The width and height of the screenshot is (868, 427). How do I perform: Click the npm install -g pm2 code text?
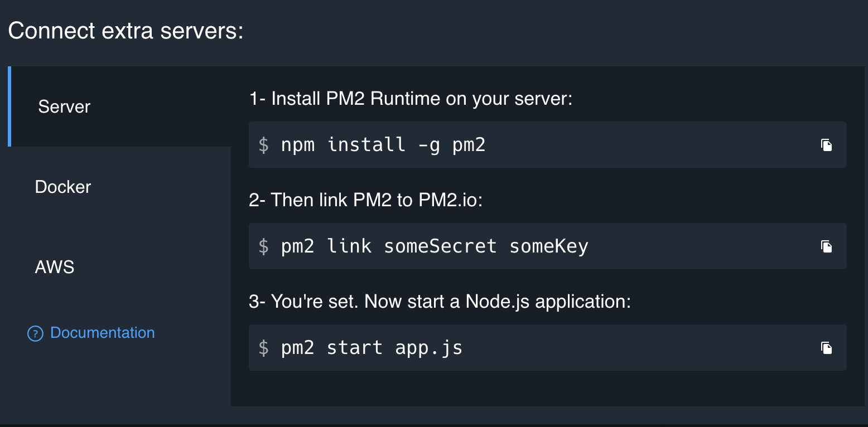click(383, 145)
